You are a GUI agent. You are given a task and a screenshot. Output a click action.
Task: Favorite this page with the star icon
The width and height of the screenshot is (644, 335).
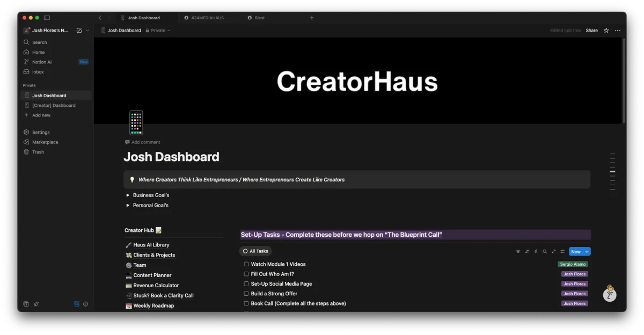[606, 31]
